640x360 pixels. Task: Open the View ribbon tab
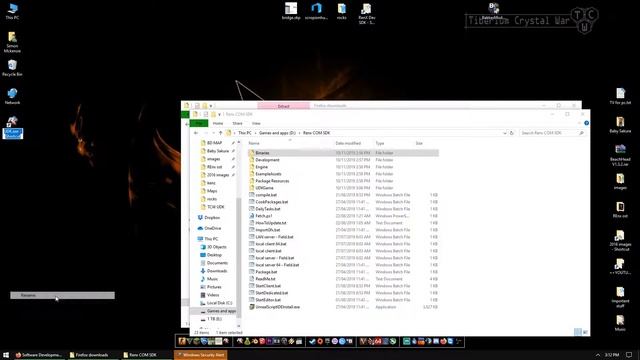click(x=256, y=123)
